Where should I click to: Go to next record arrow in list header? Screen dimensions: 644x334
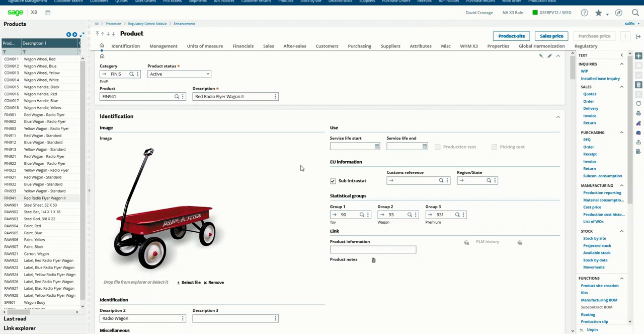75,34
